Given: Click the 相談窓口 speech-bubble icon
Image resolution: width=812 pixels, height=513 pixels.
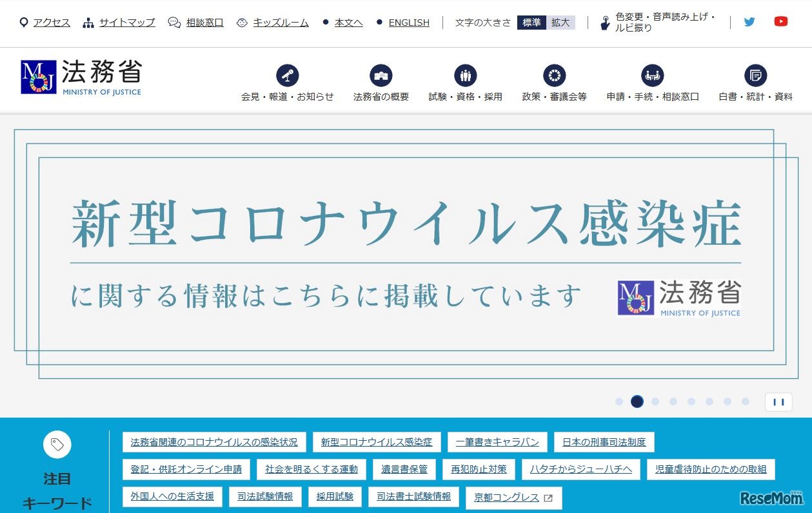Looking at the screenshot, I should click(172, 21).
